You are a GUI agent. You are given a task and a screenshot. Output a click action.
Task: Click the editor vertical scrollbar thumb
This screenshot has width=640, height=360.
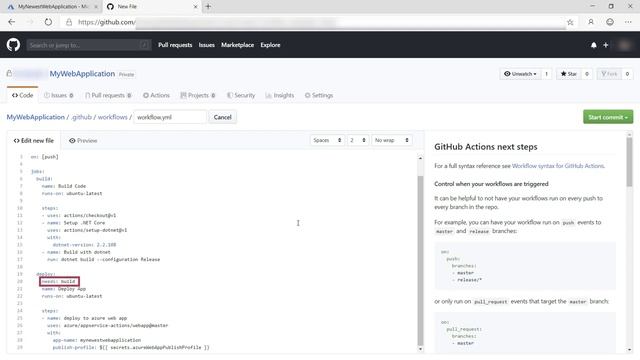(420, 260)
